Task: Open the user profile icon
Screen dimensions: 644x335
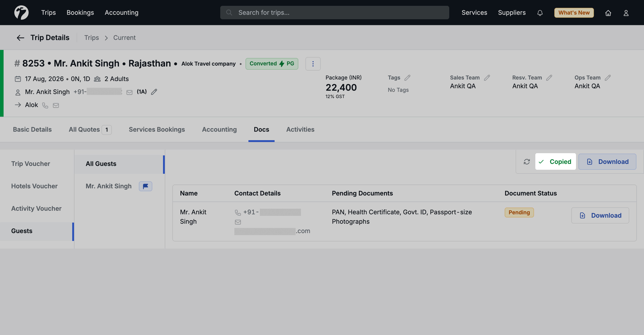Action: point(626,13)
